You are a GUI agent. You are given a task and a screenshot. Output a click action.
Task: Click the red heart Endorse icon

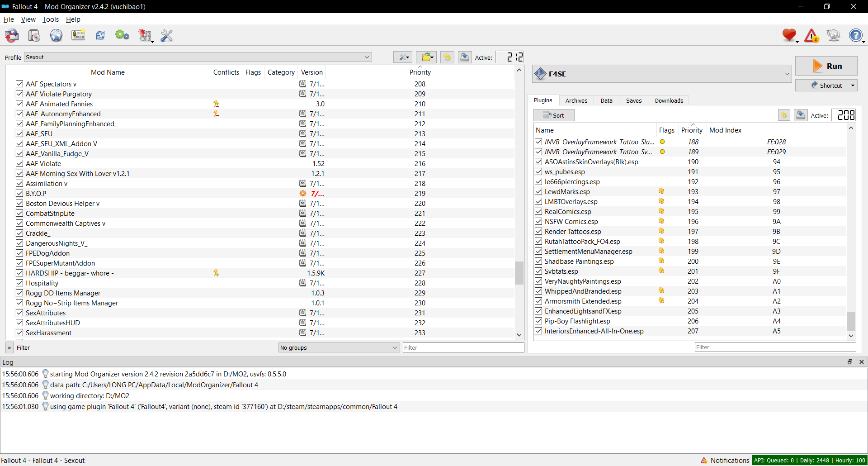790,35
